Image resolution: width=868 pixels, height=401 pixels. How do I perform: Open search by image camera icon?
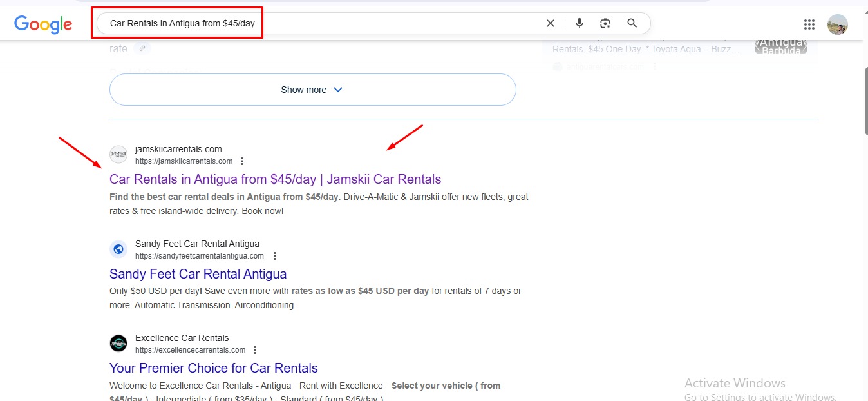(605, 23)
